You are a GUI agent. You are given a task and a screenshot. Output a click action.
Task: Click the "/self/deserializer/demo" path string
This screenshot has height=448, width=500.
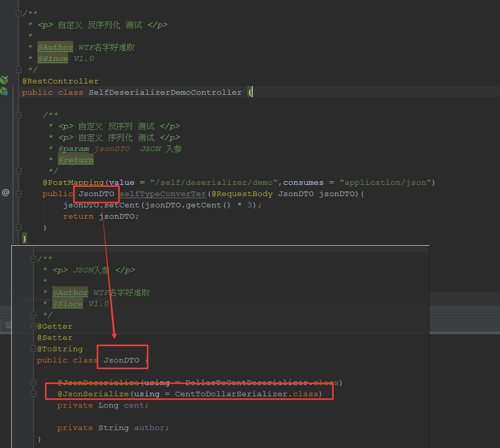(x=214, y=182)
